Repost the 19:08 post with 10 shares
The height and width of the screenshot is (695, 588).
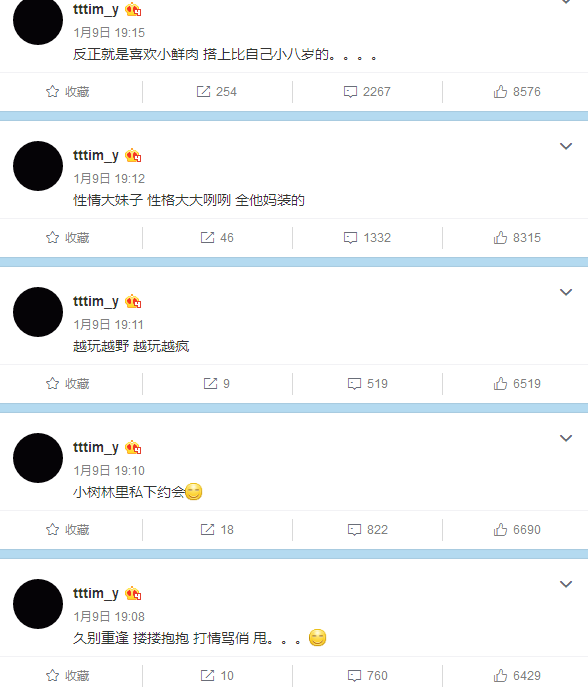[217, 675]
